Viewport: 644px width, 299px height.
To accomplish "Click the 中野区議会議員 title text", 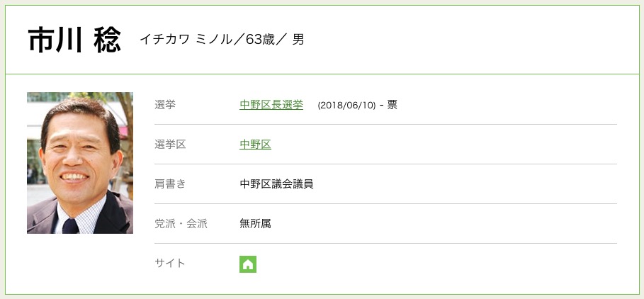I will click(276, 184).
